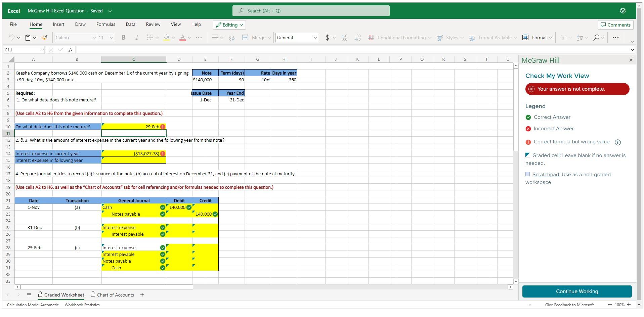Apply the yellow fill color bucket
644x317 pixels.
coord(166,38)
